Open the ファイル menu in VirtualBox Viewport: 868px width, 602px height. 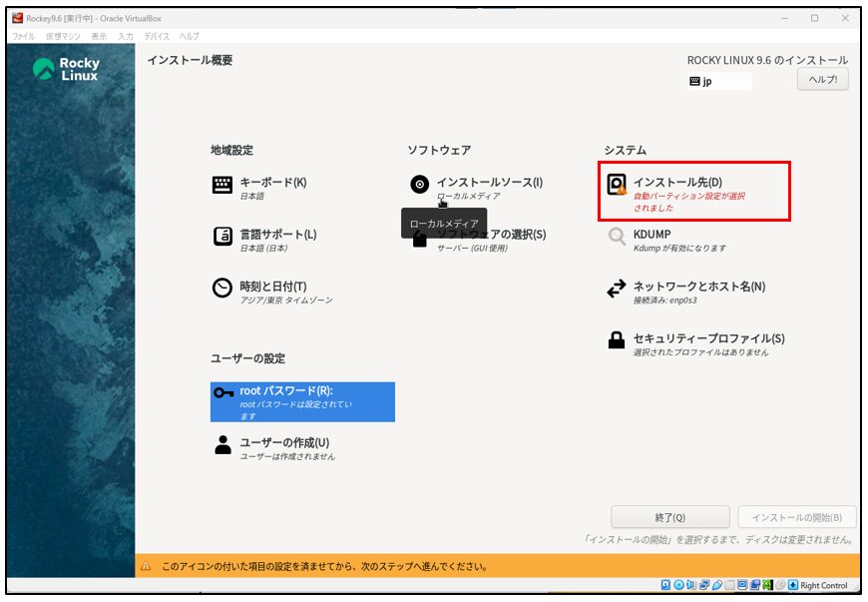pos(22,36)
